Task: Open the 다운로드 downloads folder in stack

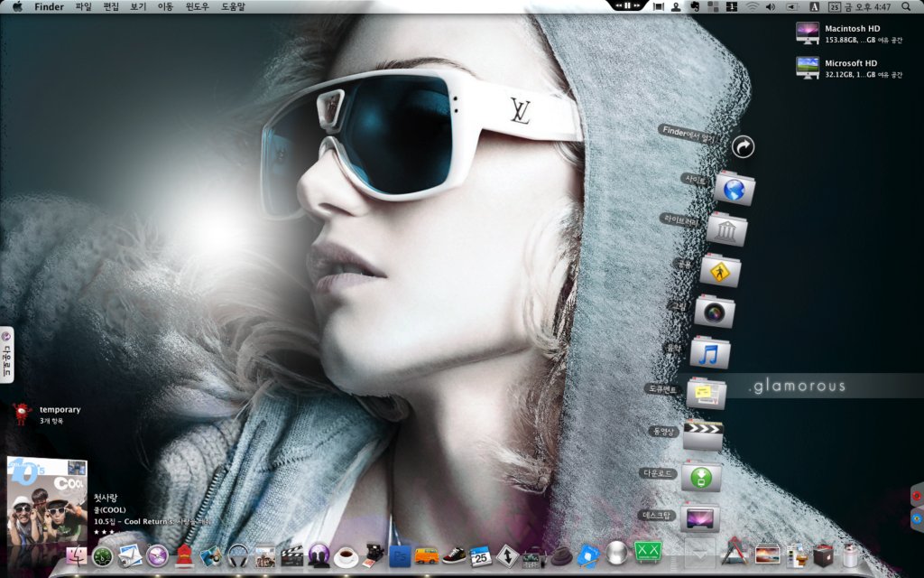Action: click(x=701, y=477)
